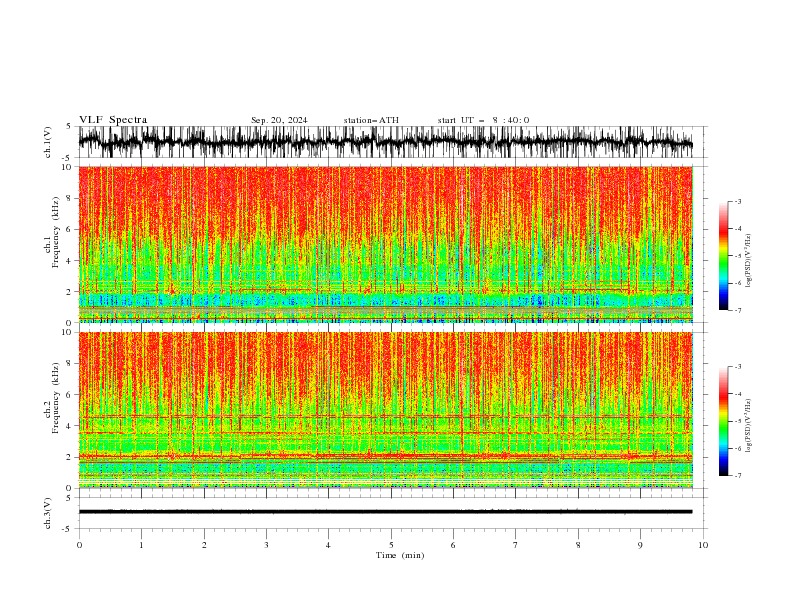
Task: Click inside the ch.2 frequency spectrogram
Action: (386, 410)
